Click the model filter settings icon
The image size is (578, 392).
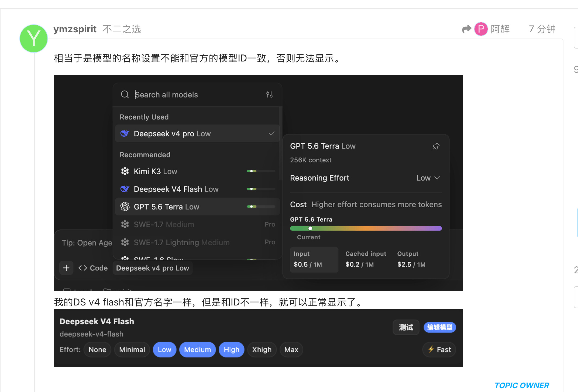click(x=269, y=95)
